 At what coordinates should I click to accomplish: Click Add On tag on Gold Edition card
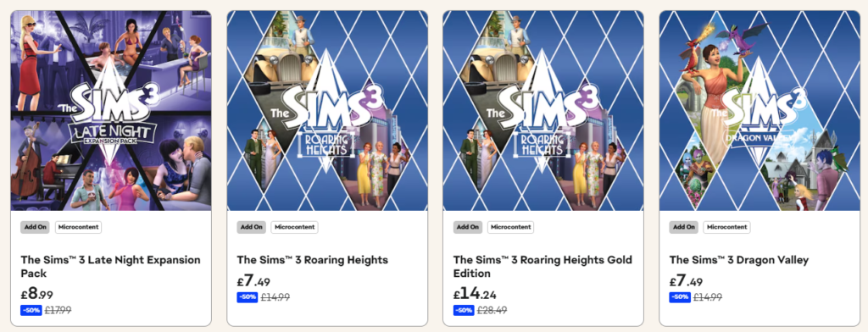coord(468,227)
